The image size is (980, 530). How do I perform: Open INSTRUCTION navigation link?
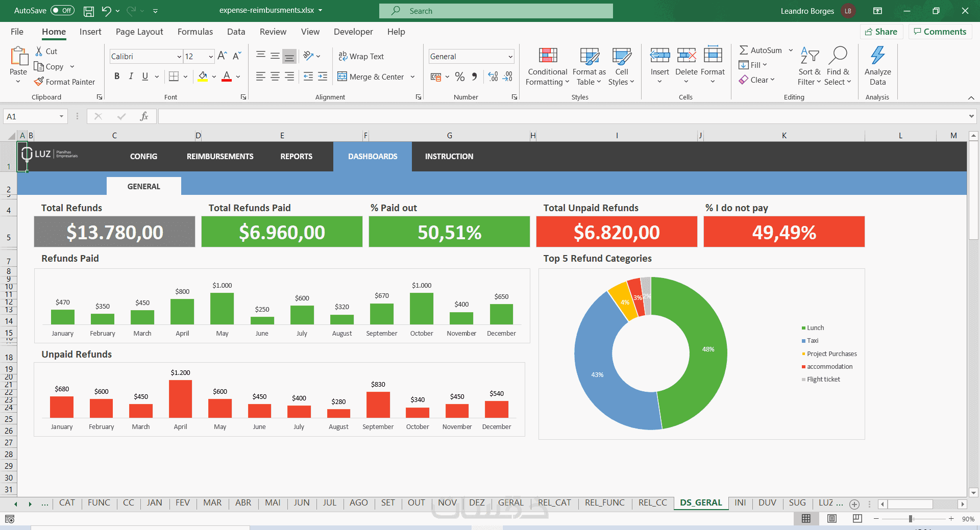[x=449, y=157]
